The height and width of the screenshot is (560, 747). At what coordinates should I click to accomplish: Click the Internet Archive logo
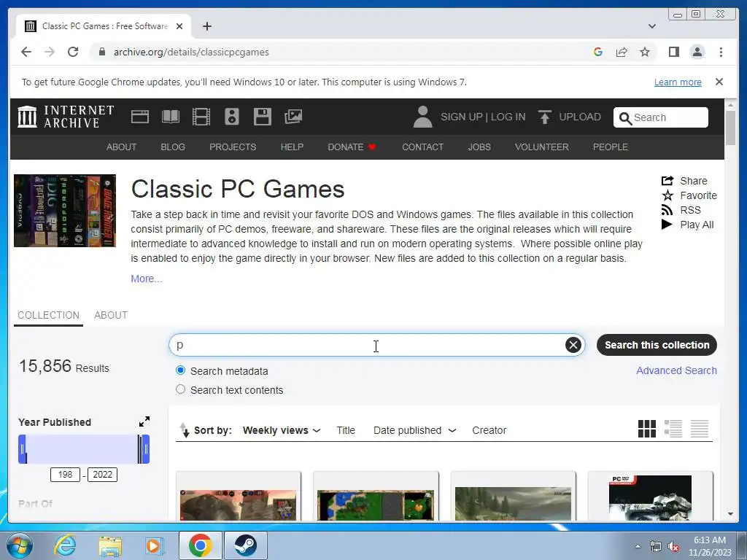coord(66,117)
